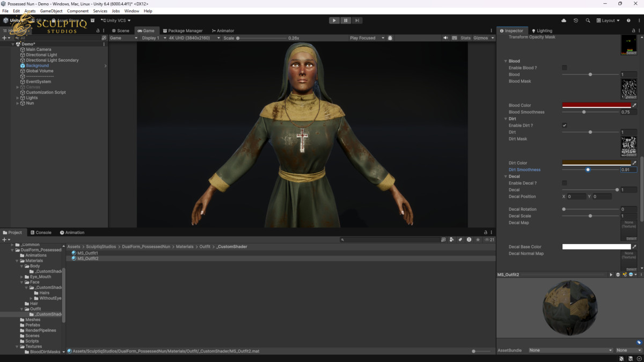The width and height of the screenshot is (644, 362).
Task: Open the Play Focused dropdown
Action: 367,38
